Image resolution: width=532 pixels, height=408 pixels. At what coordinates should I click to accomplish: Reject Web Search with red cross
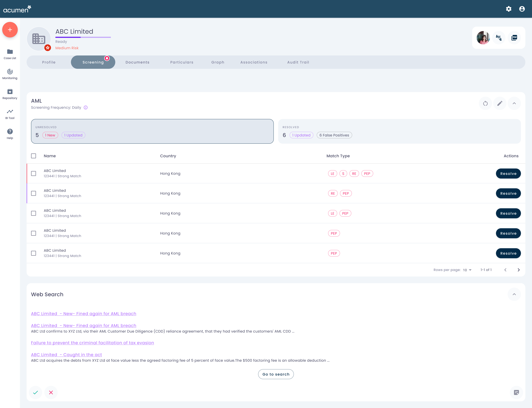(x=51, y=392)
